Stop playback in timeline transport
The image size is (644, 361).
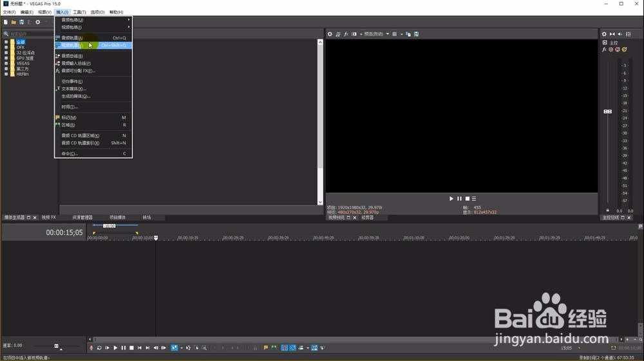coord(131,348)
